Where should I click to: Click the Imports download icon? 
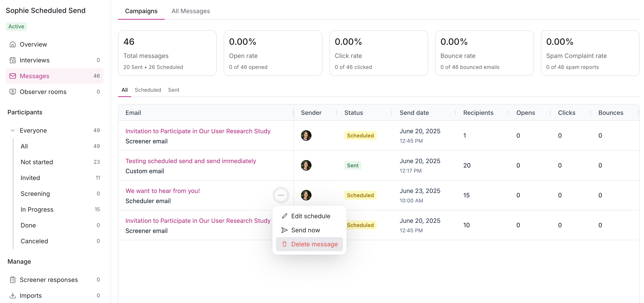13,295
